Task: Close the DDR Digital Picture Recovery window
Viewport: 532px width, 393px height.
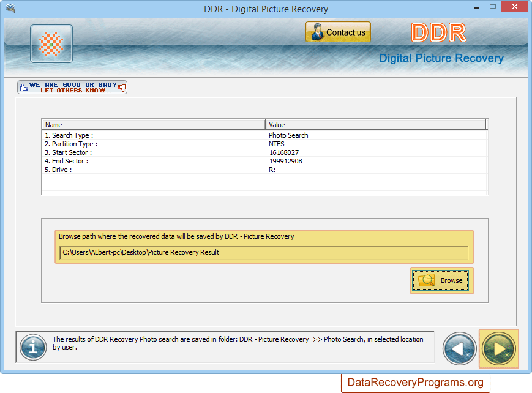Action: pyautogui.click(x=515, y=7)
